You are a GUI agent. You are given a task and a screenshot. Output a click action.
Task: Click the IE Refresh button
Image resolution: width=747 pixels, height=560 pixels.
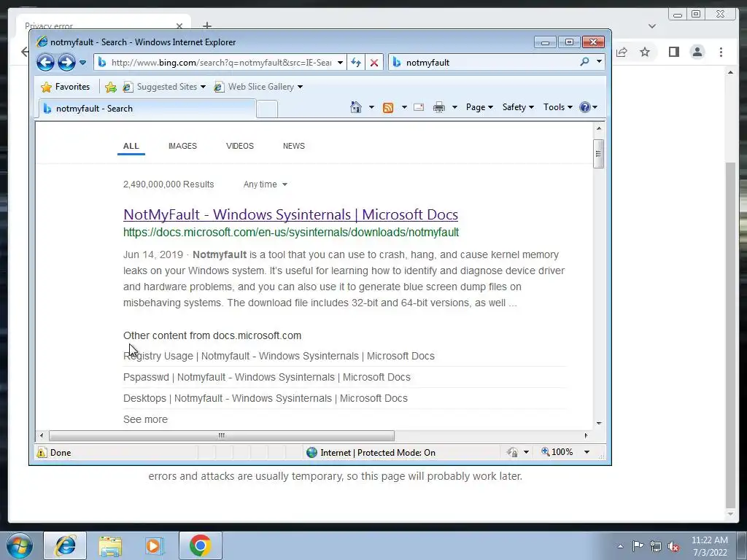point(356,63)
